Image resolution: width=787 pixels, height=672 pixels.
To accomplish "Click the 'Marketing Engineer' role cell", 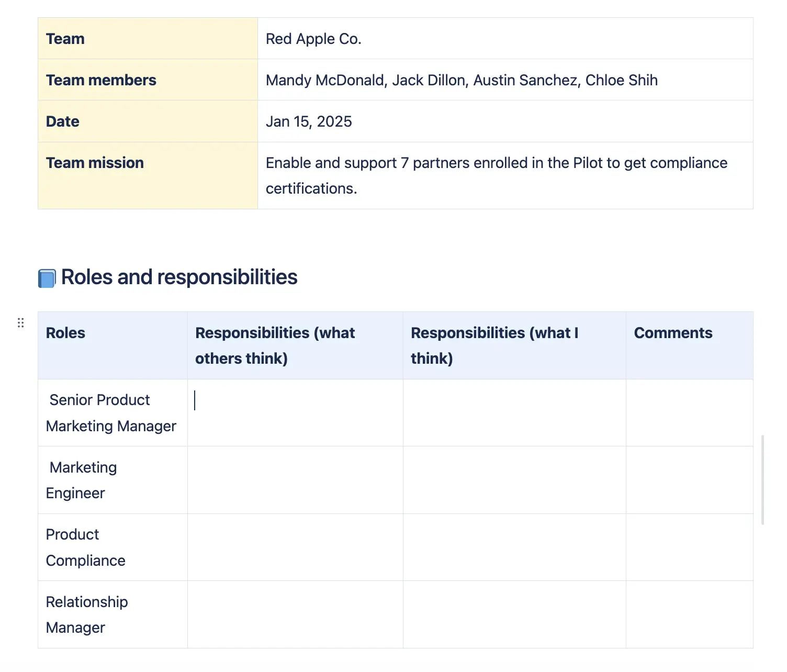I will click(x=113, y=480).
